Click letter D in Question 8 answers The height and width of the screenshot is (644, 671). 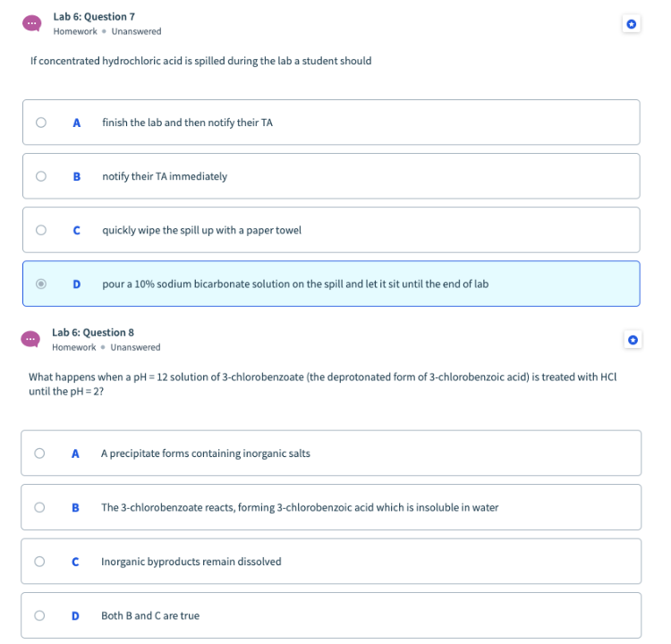pos(75,615)
